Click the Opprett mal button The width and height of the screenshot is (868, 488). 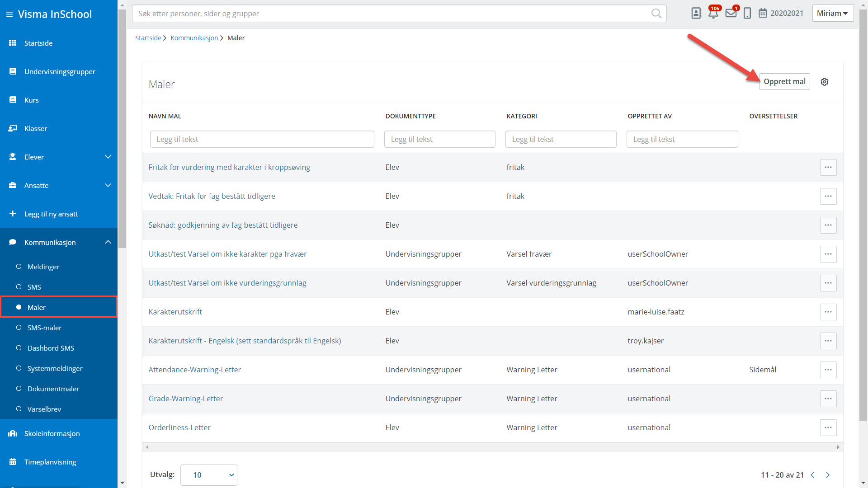[784, 82]
